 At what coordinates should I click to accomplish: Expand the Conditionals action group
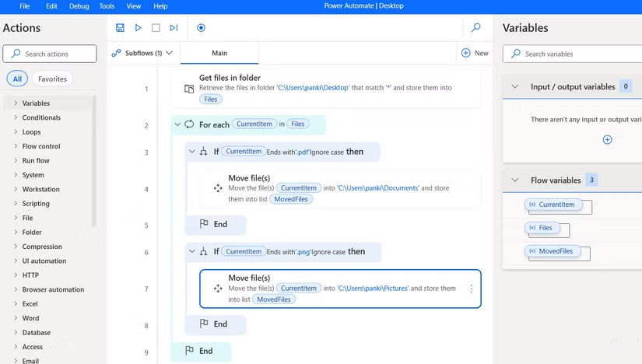16,117
